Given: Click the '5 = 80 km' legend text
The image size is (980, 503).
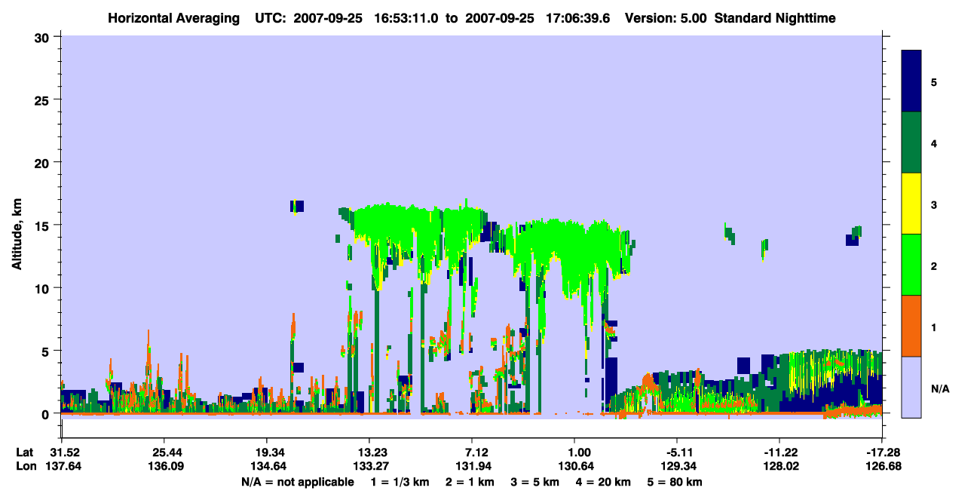Looking at the screenshot, I should pos(675,482).
